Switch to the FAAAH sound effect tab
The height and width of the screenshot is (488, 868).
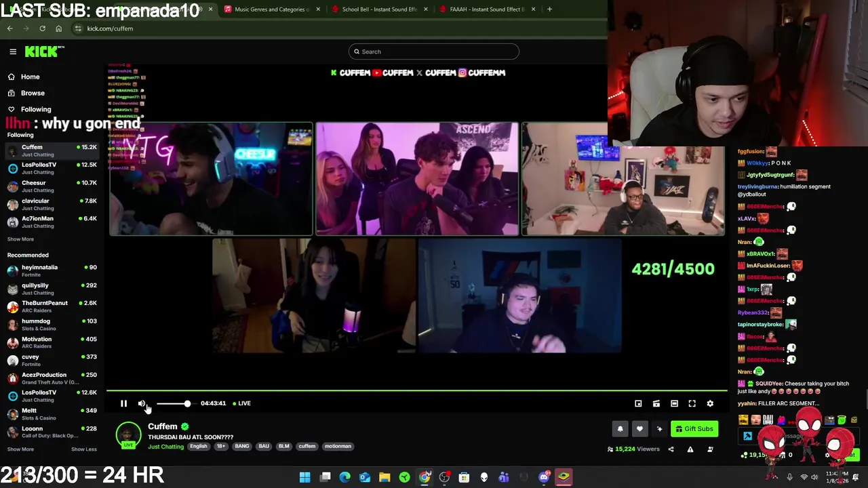click(x=486, y=9)
